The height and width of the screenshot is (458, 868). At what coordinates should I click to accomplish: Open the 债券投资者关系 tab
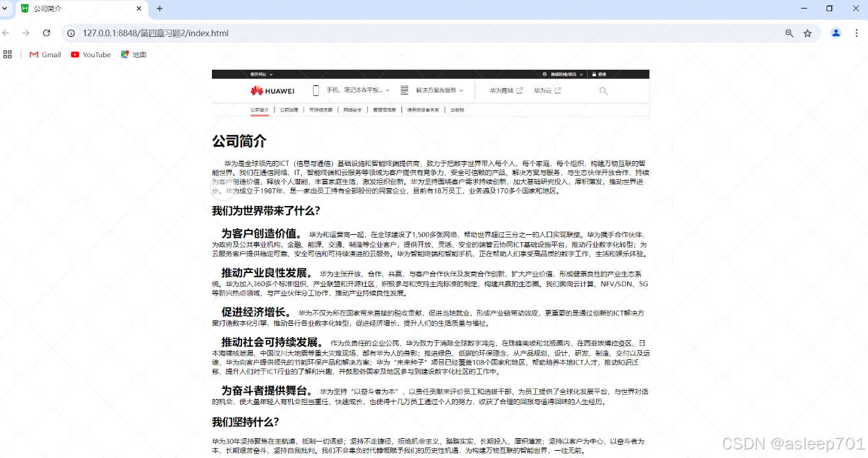click(423, 110)
